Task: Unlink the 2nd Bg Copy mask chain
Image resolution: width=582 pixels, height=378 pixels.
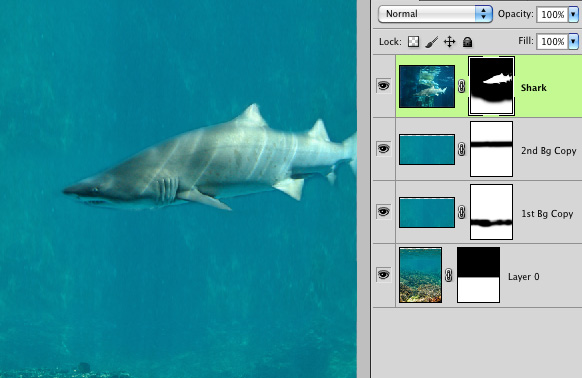Action: [x=461, y=150]
